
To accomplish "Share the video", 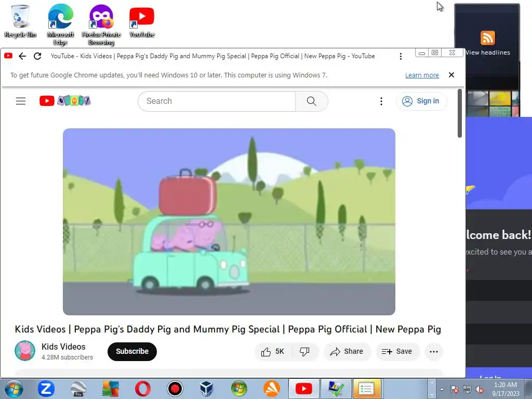I will [347, 352].
